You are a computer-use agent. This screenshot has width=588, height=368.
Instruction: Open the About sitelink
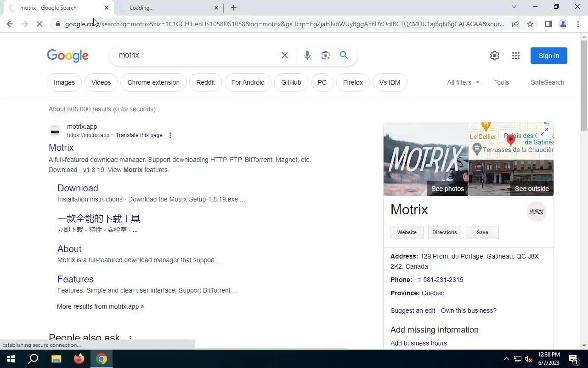point(69,249)
